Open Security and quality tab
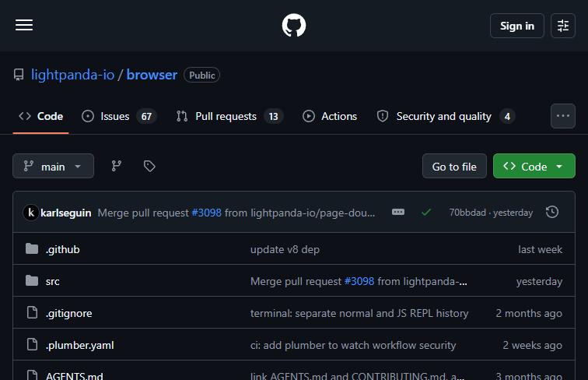 [446, 116]
